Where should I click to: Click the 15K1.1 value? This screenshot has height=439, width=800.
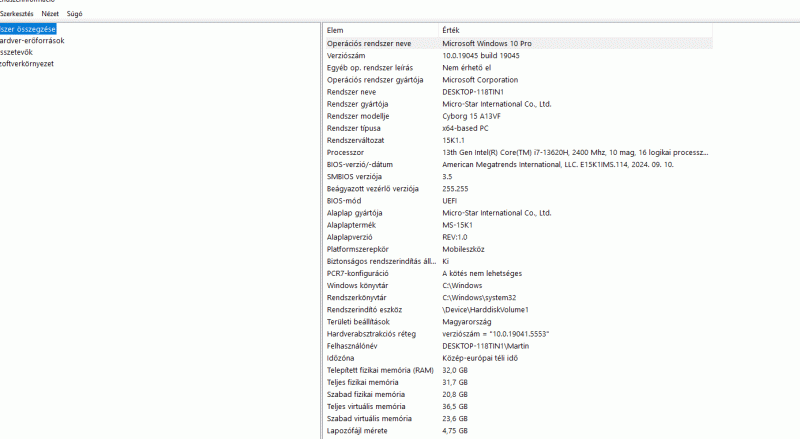(454, 140)
